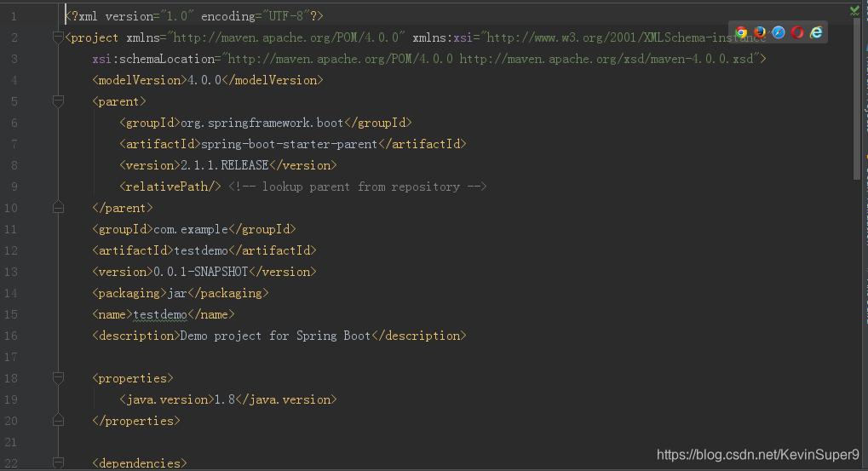Viewport: 868px width, 471px height.
Task: Click '0.0.1-SNAPSHOT' version value
Action: tap(200, 272)
